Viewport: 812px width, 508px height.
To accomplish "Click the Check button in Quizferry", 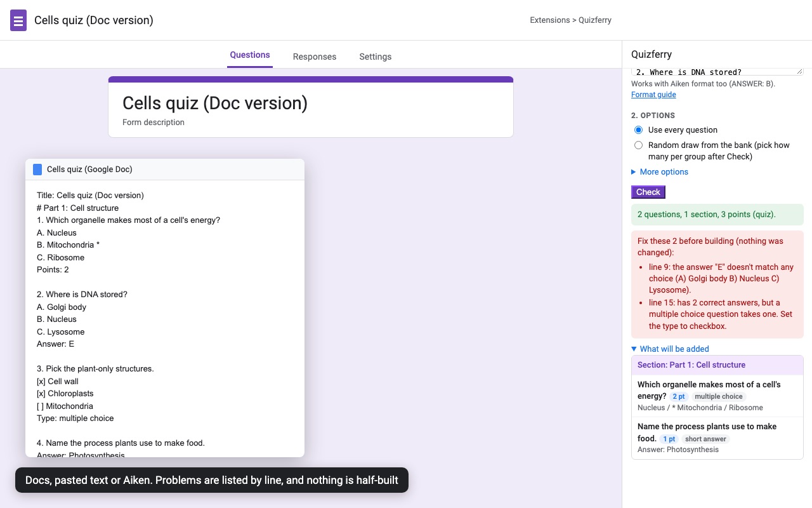I will coord(648,192).
